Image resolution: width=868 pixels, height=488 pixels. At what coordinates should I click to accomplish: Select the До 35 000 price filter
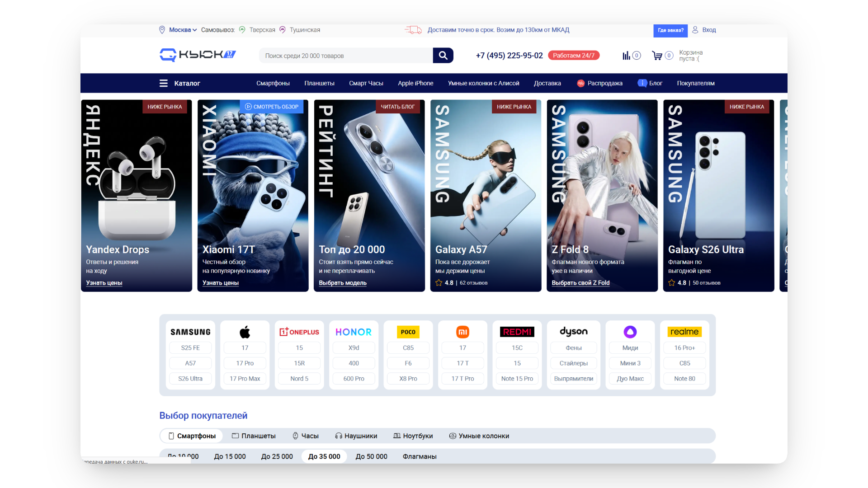point(324,456)
